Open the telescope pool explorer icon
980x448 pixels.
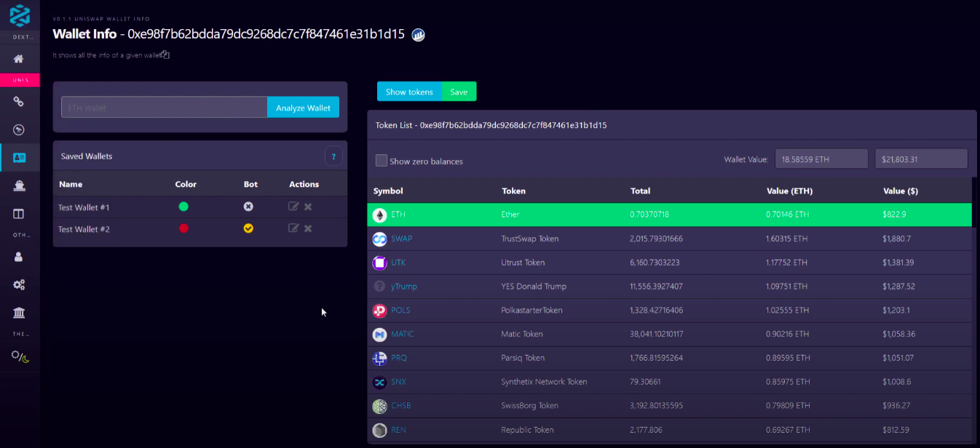pos(19,130)
